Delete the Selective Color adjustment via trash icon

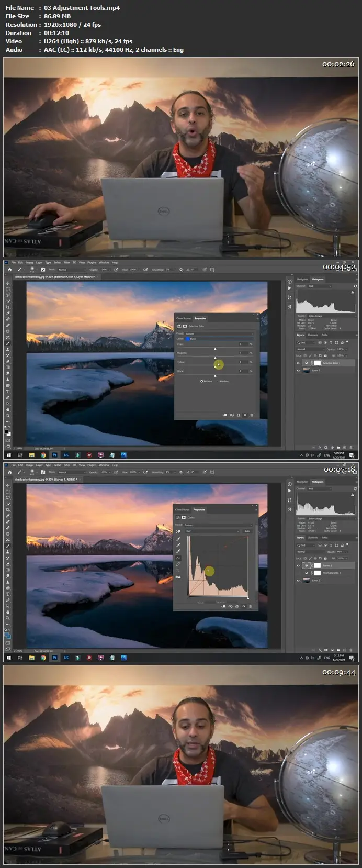(252, 415)
